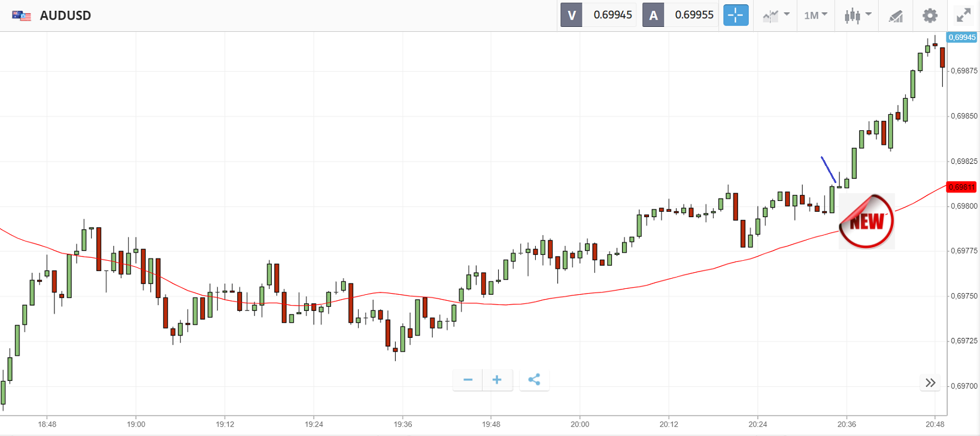Click the 19:48 time axis label
980x436 pixels.
491,425
